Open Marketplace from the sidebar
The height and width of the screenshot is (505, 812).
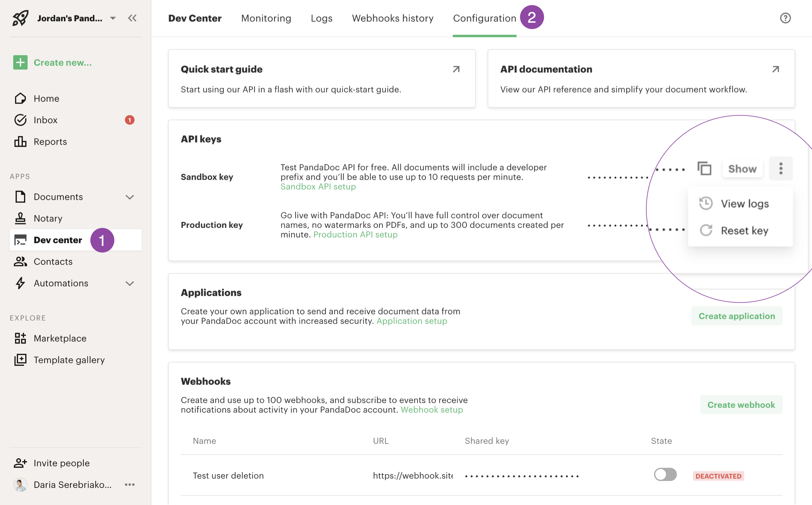point(60,338)
